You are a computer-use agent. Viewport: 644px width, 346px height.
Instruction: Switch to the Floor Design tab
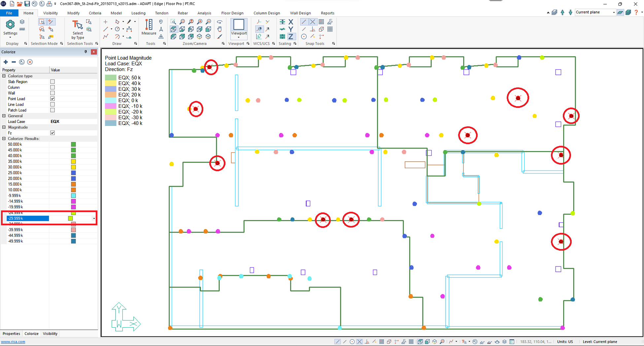pyautogui.click(x=232, y=13)
